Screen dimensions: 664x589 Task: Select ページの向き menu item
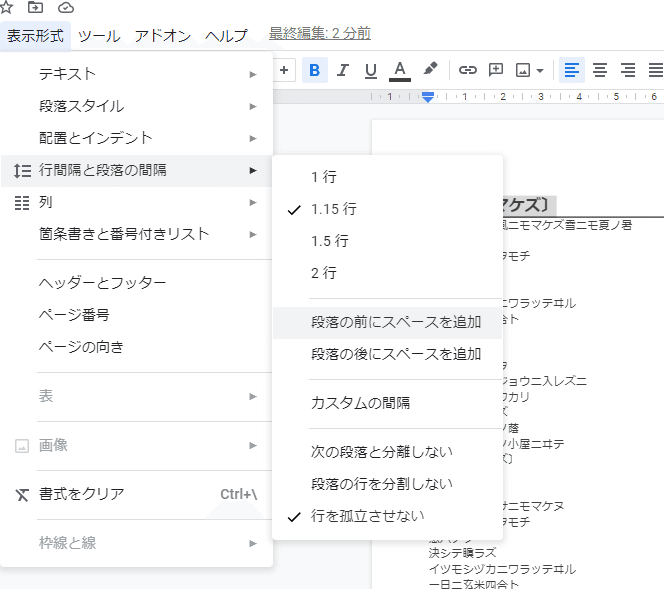(137, 347)
